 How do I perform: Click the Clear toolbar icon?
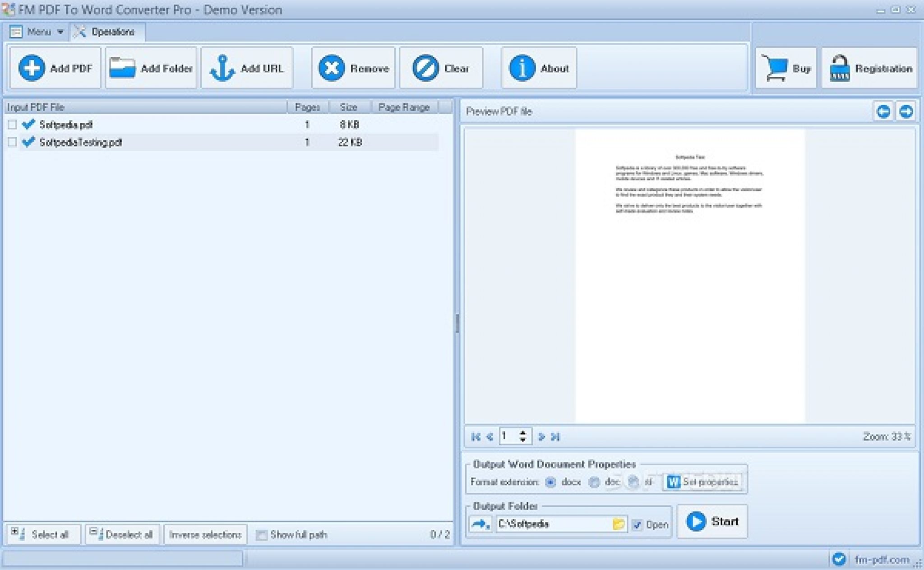(425, 68)
